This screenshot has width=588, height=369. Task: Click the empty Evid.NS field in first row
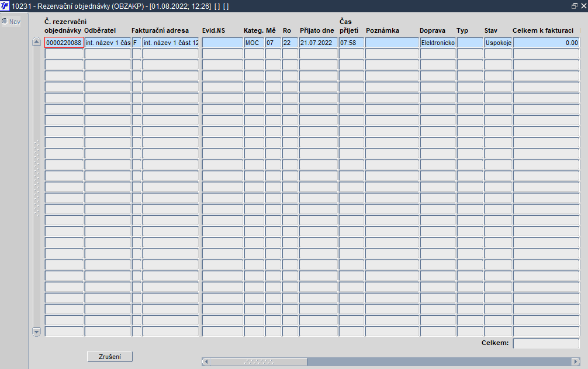(x=223, y=43)
